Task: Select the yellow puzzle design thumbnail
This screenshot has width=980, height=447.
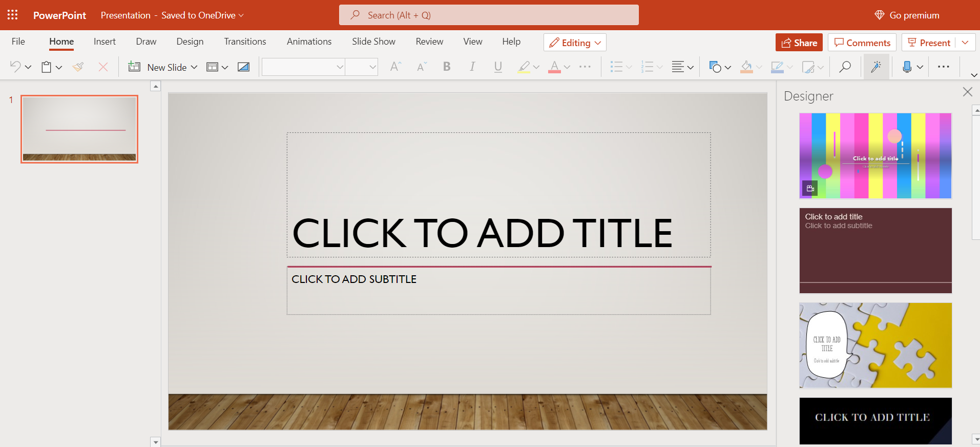Action: coord(875,345)
